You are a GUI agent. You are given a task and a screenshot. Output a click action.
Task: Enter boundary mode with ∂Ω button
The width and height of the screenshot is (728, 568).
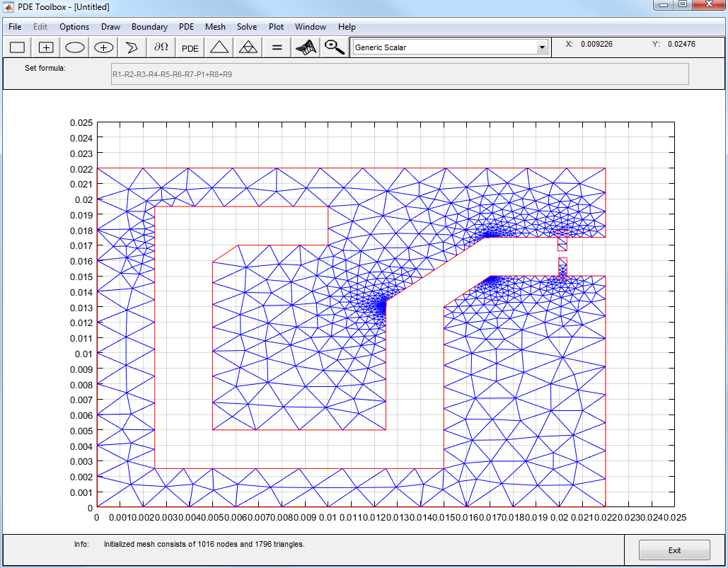point(161,47)
